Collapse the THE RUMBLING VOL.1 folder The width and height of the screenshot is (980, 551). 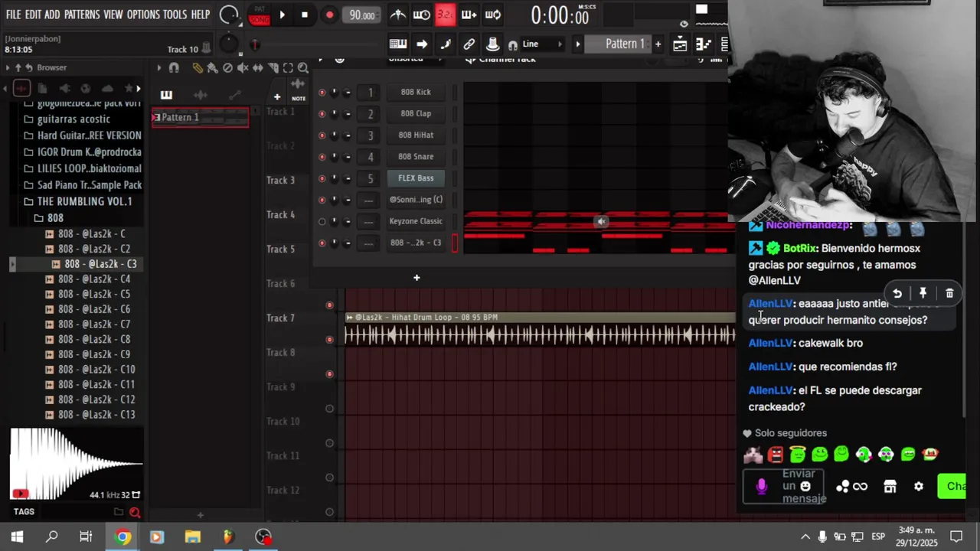click(84, 201)
